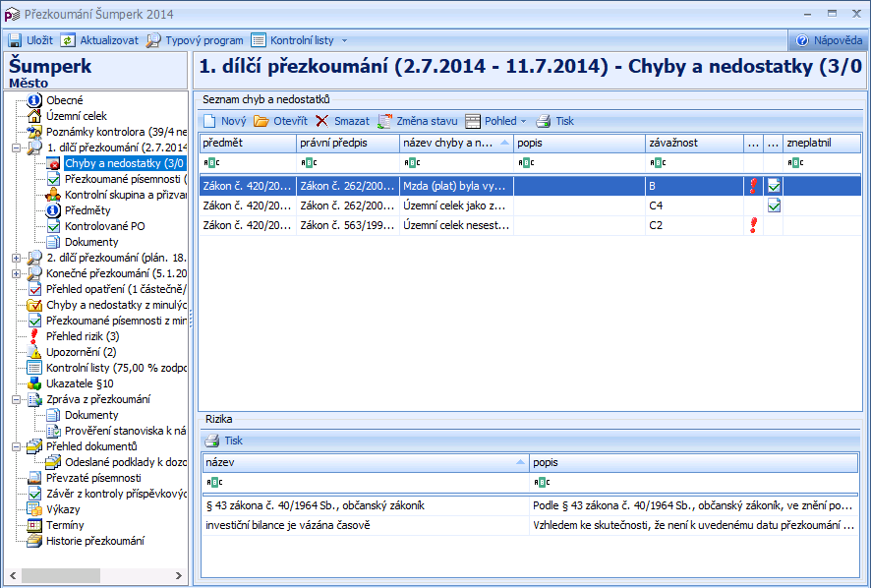Click Odeslané podklady k dozoru icon
Image resolution: width=871 pixels, height=588 pixels.
pos(53,462)
